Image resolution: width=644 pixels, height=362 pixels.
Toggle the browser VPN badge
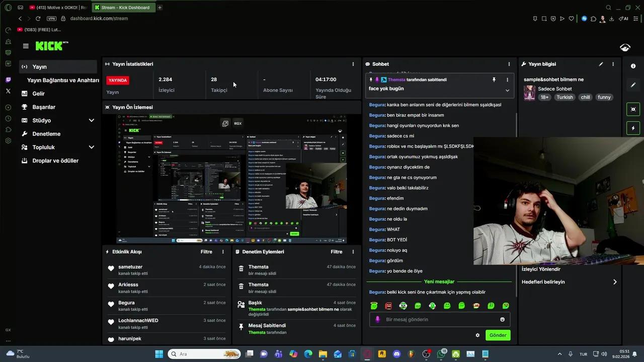click(x=51, y=19)
